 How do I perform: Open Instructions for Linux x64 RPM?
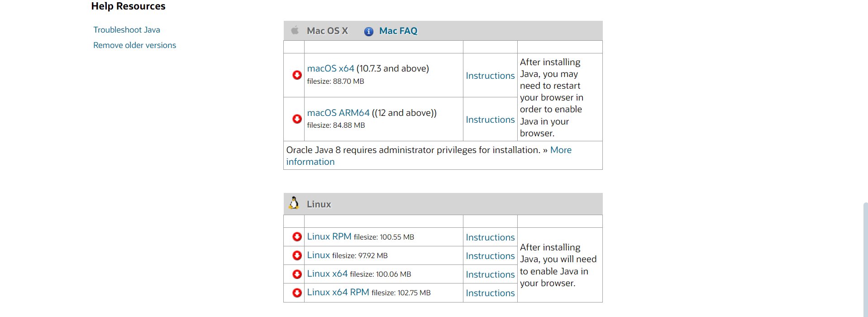(490, 293)
